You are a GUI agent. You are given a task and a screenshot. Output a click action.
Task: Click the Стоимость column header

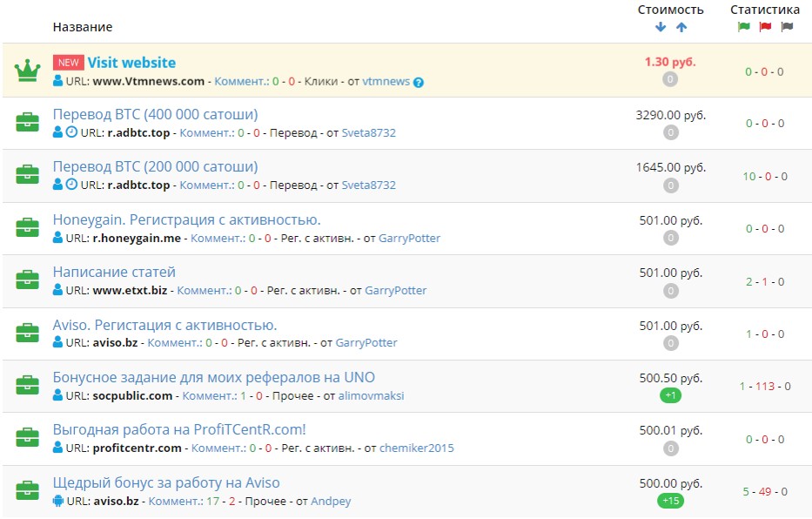[671, 10]
